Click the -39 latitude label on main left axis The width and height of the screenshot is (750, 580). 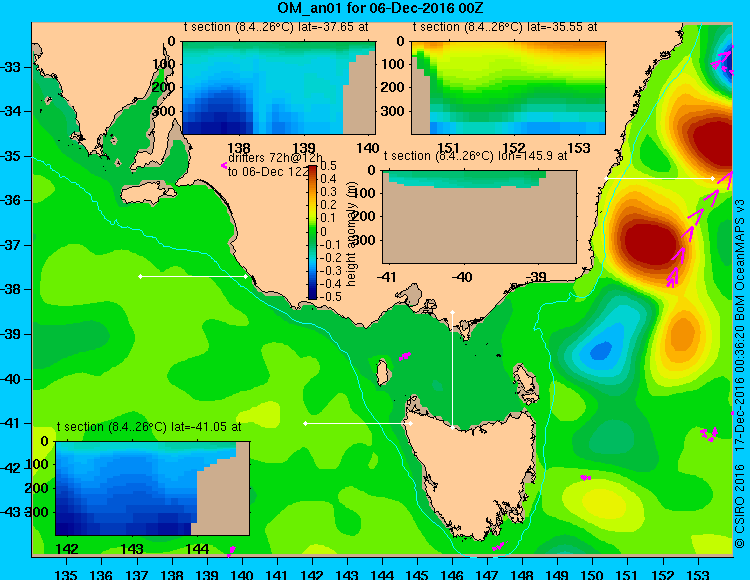point(11,334)
